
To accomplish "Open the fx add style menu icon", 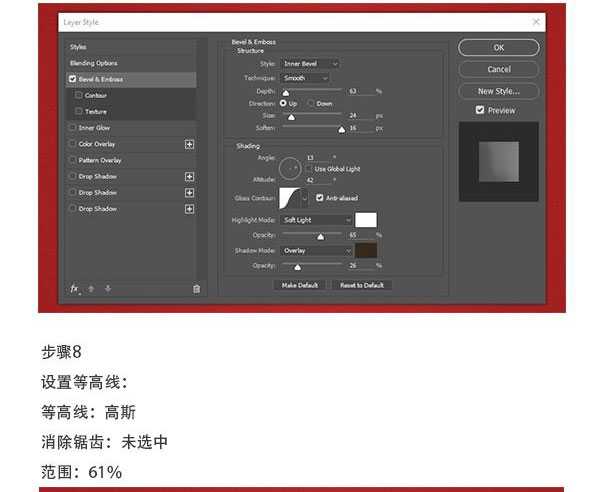I will coord(75,289).
